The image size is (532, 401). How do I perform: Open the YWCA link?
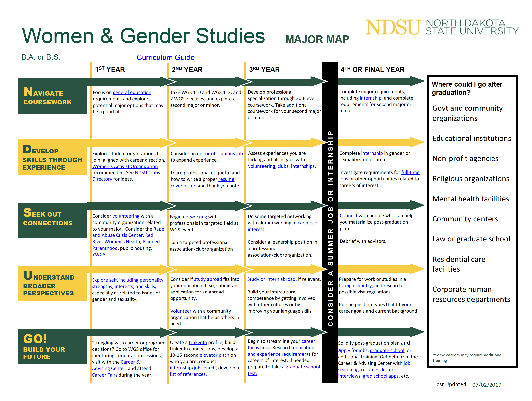[x=99, y=254]
